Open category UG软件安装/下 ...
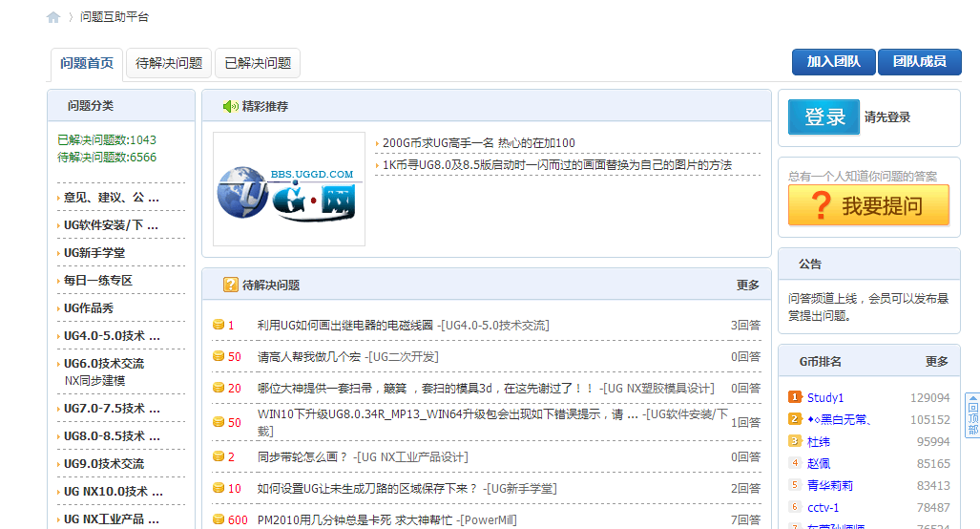This screenshot has height=529, width=980. point(111,225)
